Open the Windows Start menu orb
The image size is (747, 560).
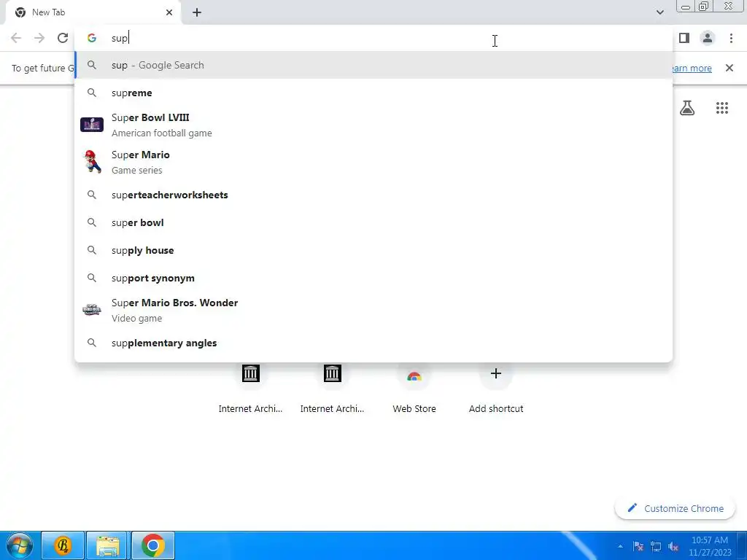click(19, 545)
